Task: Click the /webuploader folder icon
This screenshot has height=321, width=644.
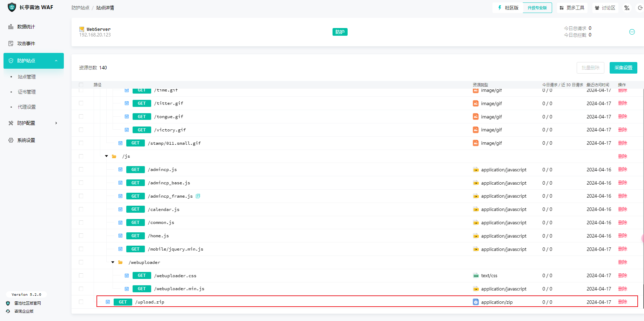Action: pos(120,262)
